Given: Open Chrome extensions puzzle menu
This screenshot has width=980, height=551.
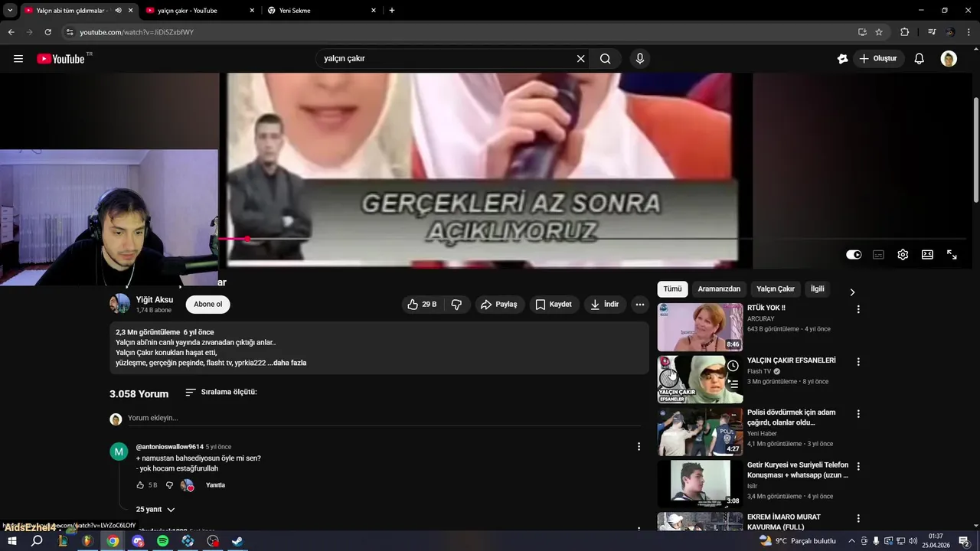Looking at the screenshot, I should [905, 32].
